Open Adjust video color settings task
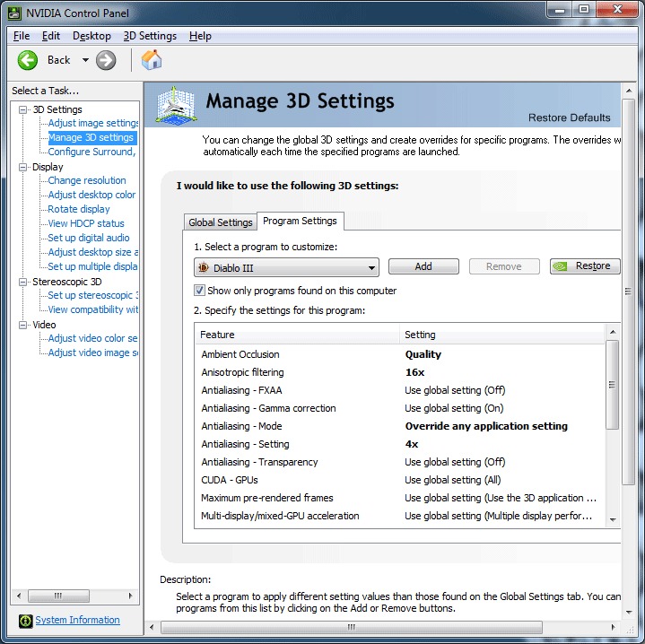This screenshot has width=645, height=644. (x=93, y=338)
